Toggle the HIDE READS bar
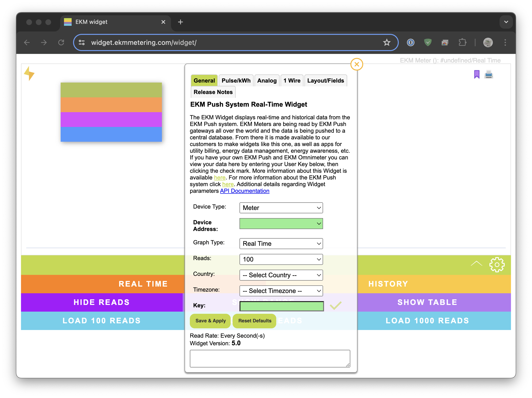The image size is (532, 398). [x=101, y=302]
